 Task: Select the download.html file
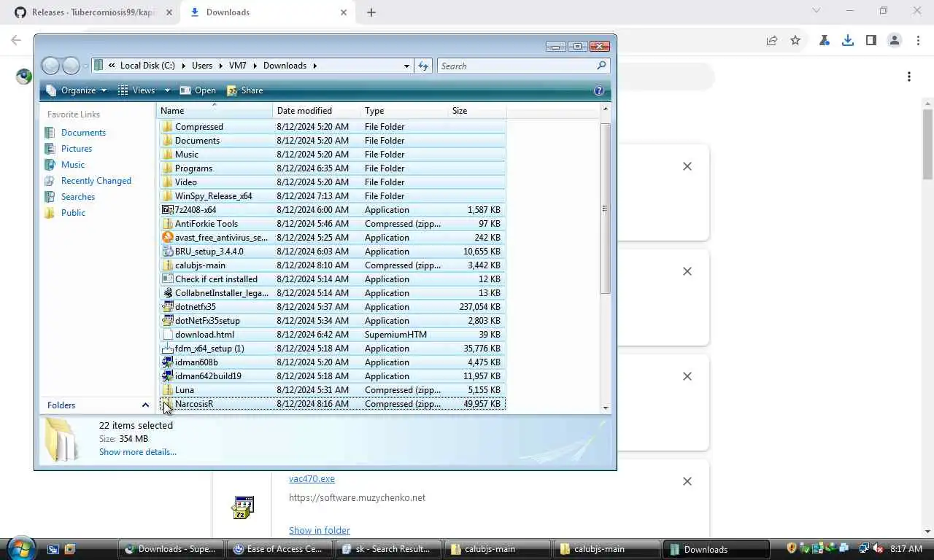pos(332,335)
